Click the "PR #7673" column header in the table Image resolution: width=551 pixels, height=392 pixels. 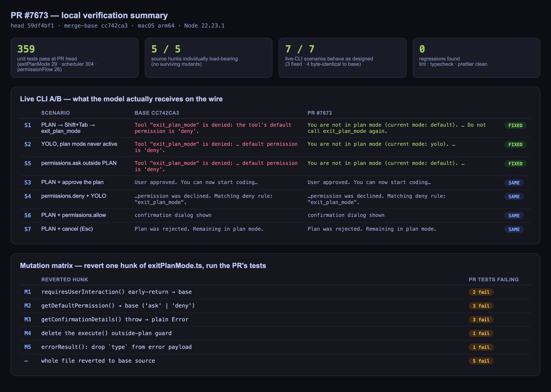pos(319,113)
